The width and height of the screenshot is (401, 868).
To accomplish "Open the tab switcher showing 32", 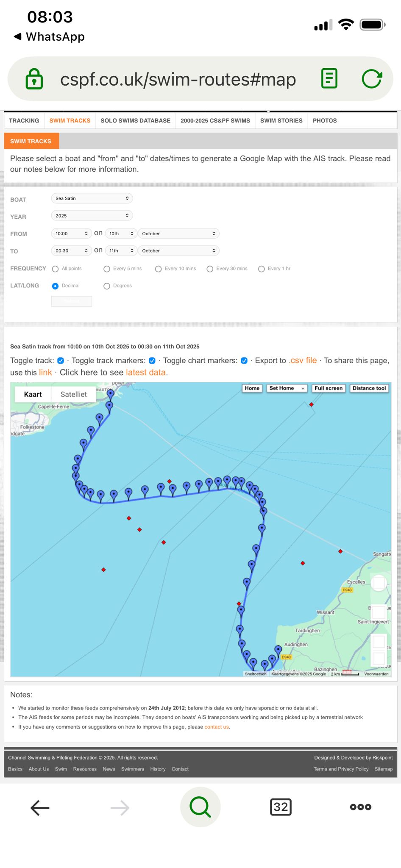I will tap(281, 807).
